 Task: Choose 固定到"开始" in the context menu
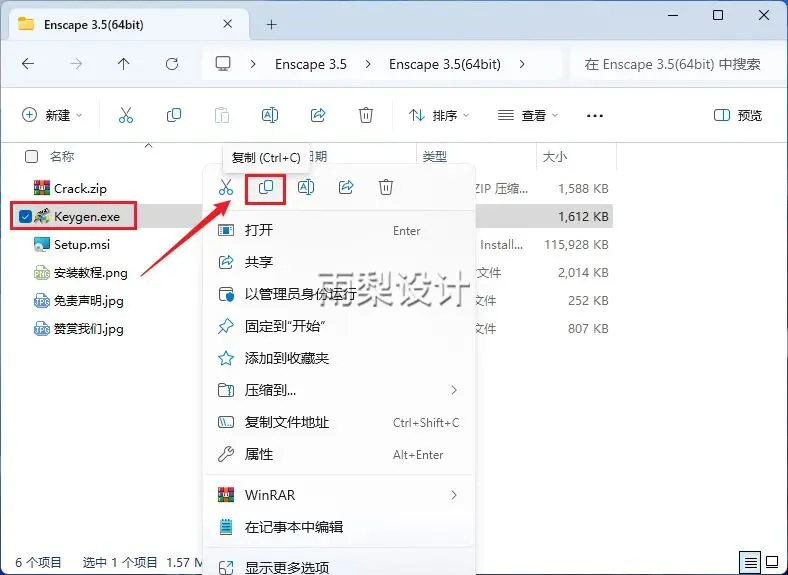(x=339, y=326)
